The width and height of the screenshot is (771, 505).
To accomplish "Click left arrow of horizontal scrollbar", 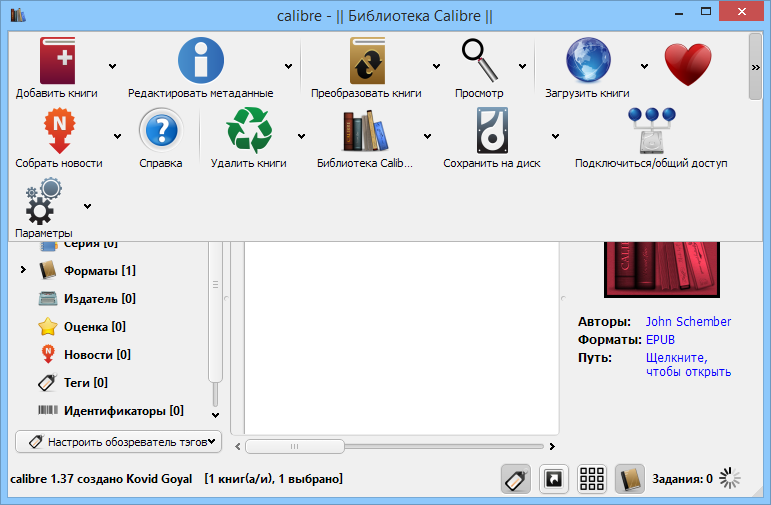I will 237,446.
